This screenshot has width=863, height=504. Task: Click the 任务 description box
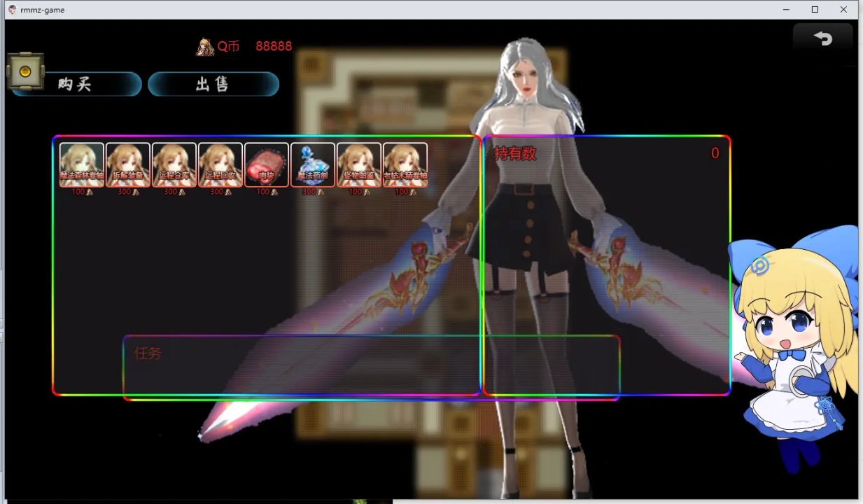click(372, 367)
